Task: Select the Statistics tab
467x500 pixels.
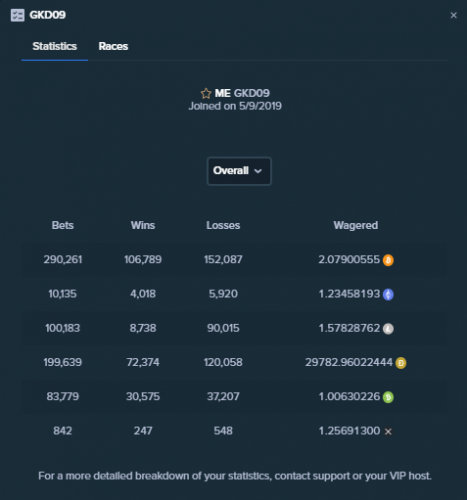Action: (x=55, y=46)
